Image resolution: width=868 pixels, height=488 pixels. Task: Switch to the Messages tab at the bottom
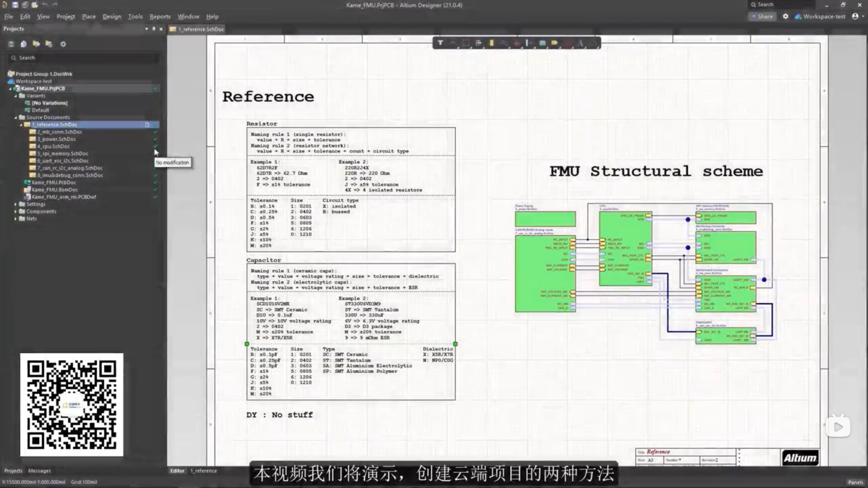pos(39,471)
